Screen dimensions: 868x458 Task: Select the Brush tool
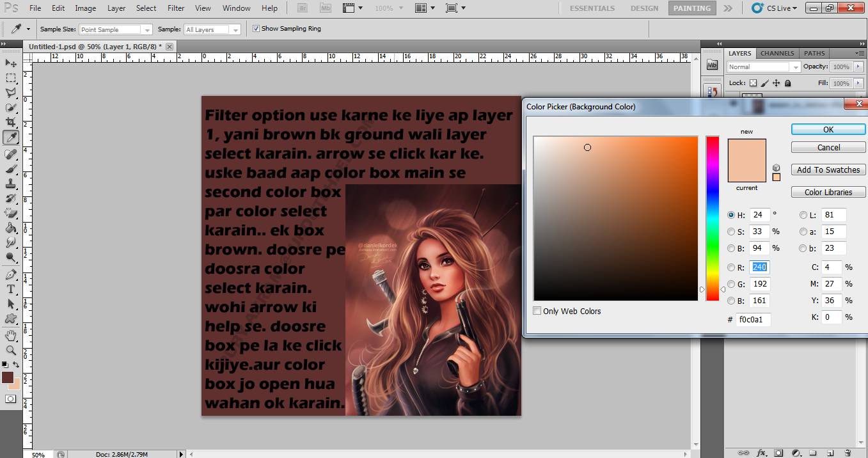(x=11, y=169)
